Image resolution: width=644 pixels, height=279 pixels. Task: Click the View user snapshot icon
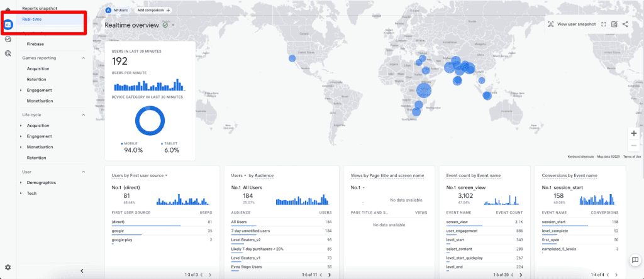click(x=551, y=25)
